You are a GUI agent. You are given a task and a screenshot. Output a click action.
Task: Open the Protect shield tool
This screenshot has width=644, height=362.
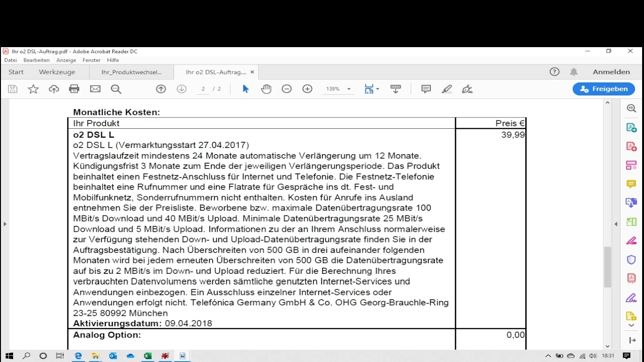(x=631, y=259)
